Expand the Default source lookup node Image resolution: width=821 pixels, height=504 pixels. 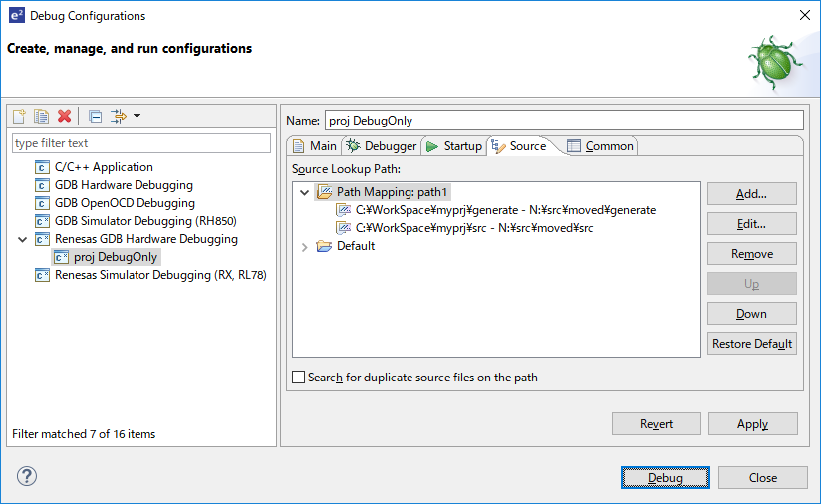coord(305,246)
